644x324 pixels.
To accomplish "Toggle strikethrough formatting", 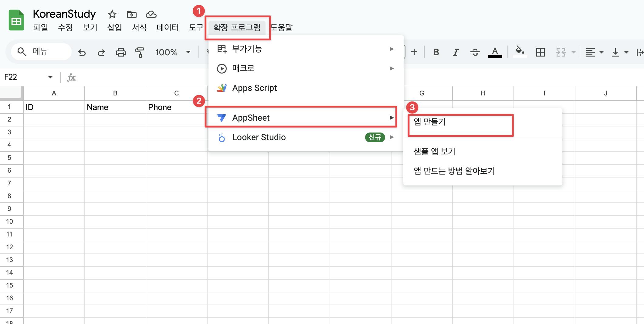I will coord(475,52).
